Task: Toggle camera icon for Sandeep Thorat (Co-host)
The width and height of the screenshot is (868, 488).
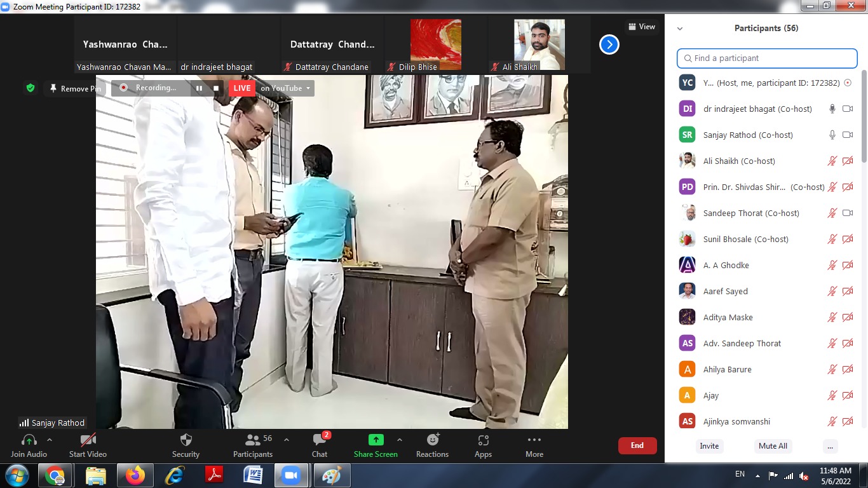Action: coord(848,213)
